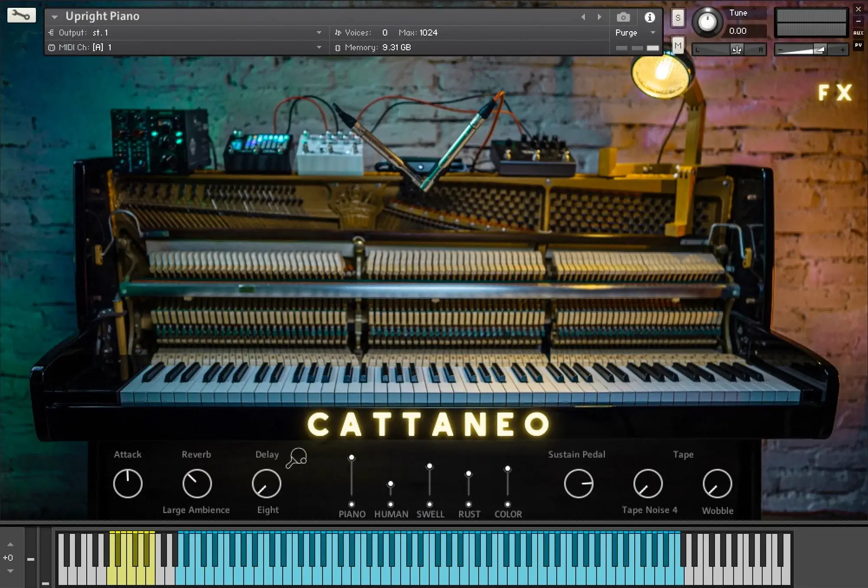Open instrument edit with the wrench icon
This screenshot has width=868, height=588.
click(21, 15)
